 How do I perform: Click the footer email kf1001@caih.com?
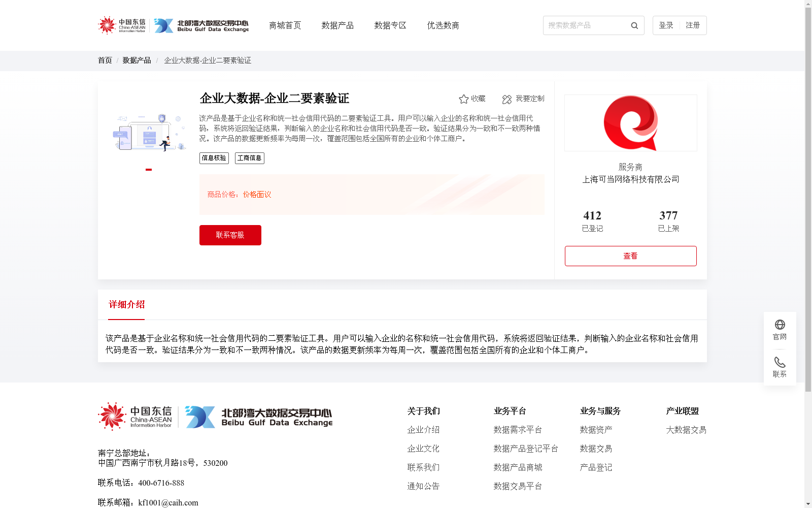(x=168, y=503)
